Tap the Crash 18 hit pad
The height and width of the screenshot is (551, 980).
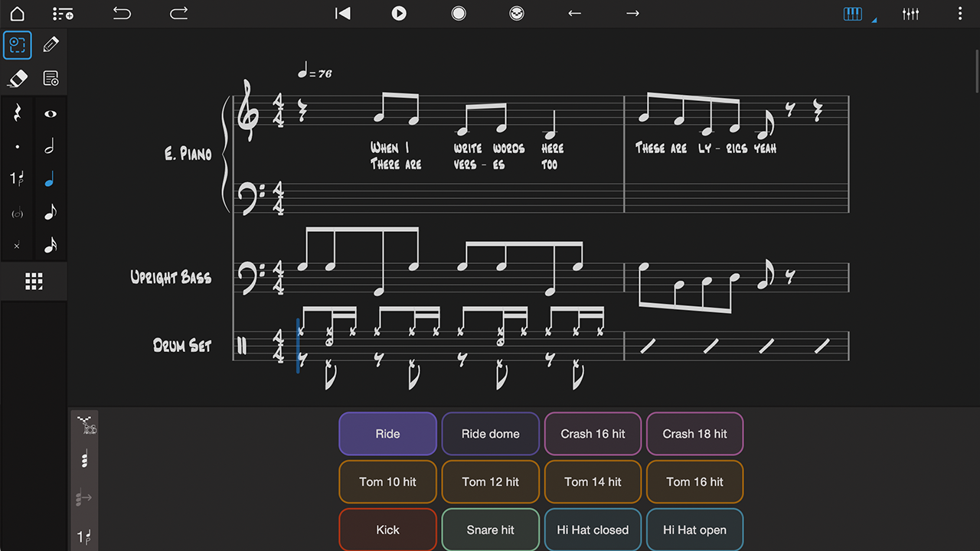pos(694,434)
